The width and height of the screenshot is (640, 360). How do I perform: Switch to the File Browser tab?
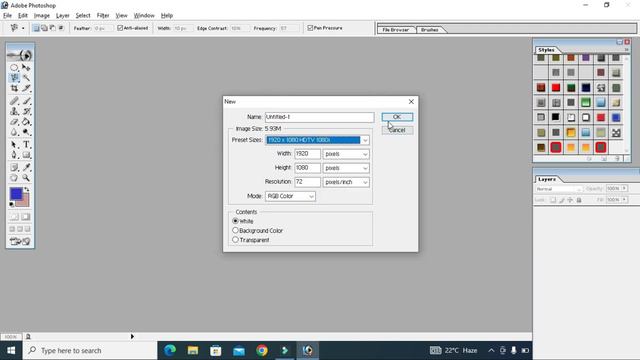tap(396, 30)
